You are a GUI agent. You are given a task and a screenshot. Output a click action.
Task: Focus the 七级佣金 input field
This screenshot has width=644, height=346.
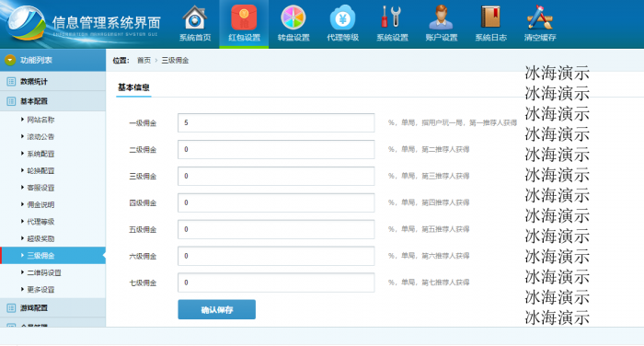point(276,283)
